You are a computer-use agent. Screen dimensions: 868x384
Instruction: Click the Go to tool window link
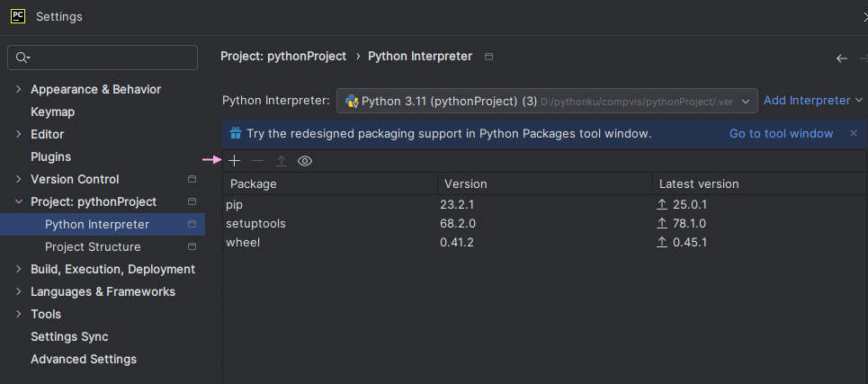tap(781, 133)
